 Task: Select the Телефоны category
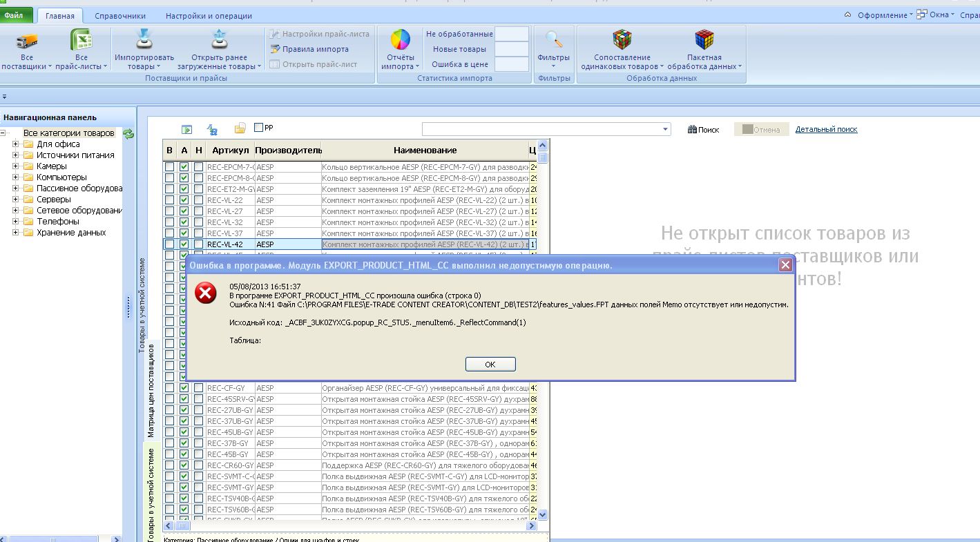point(58,222)
